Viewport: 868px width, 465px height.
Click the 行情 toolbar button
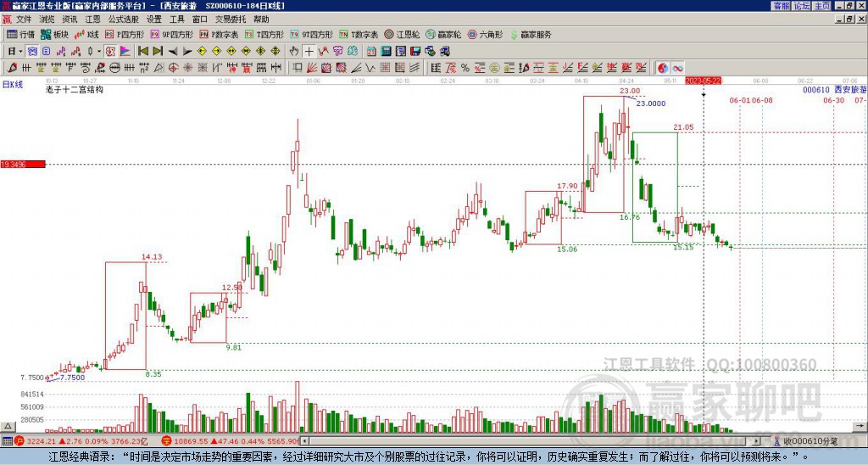point(20,34)
